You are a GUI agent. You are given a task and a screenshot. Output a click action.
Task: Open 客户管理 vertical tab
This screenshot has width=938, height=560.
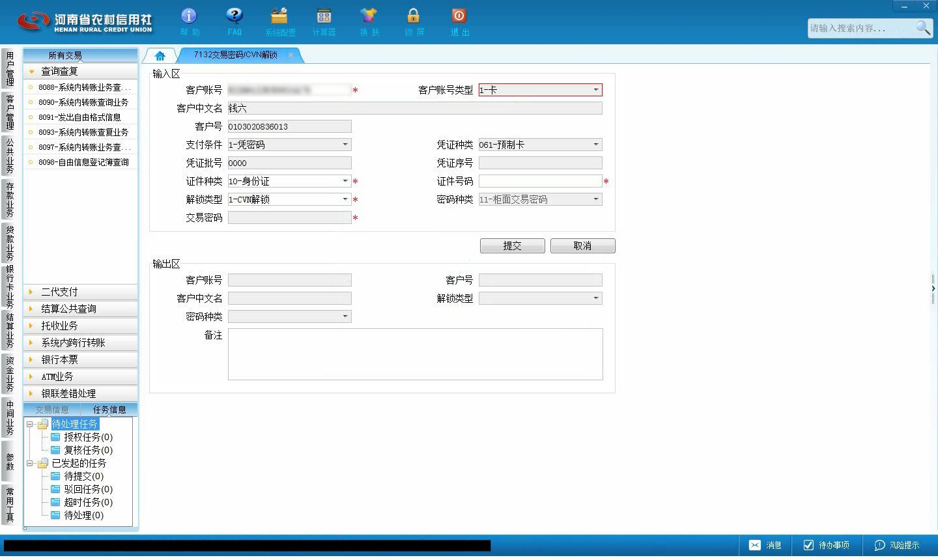coord(10,112)
